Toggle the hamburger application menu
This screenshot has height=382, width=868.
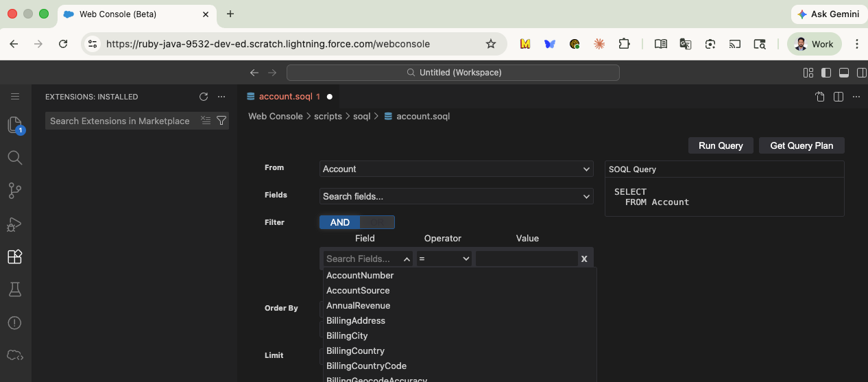pyautogui.click(x=15, y=97)
